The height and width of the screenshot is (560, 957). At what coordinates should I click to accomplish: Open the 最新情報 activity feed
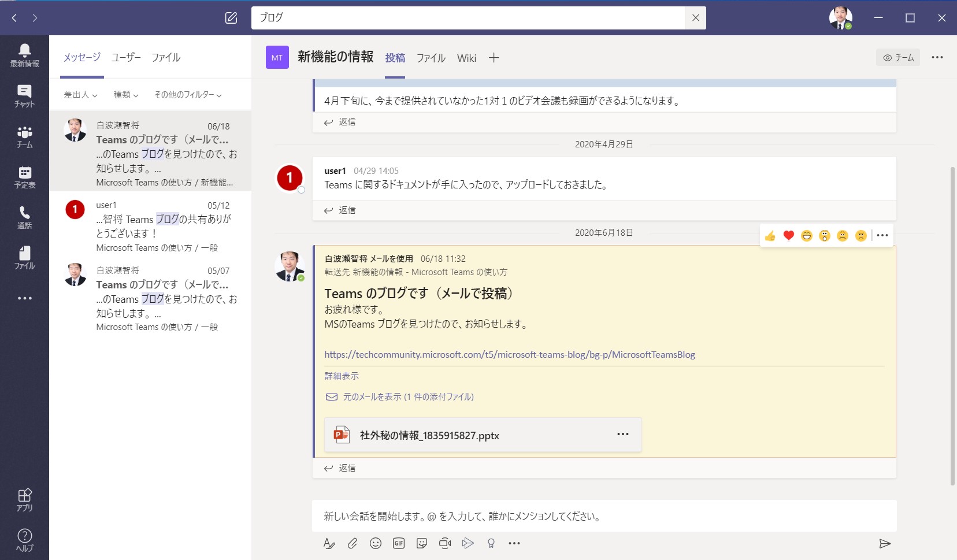[x=24, y=55]
